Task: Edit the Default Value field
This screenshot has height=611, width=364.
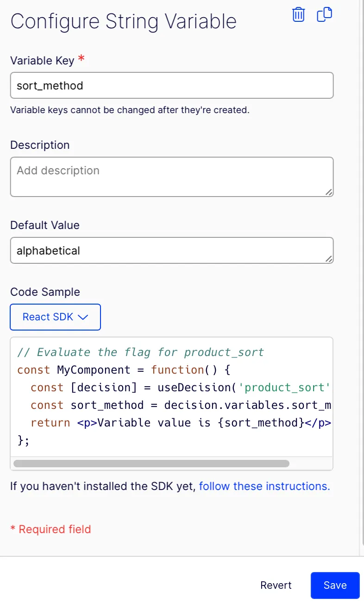Action: (x=172, y=250)
